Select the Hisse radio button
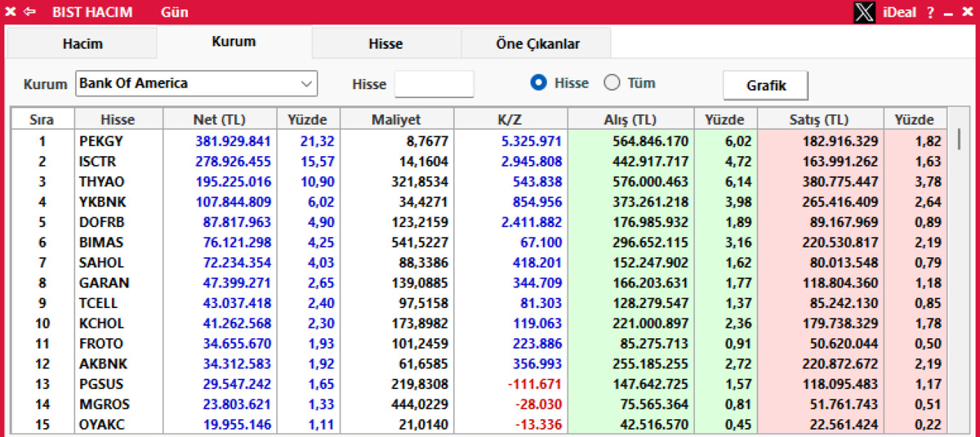 [x=538, y=82]
